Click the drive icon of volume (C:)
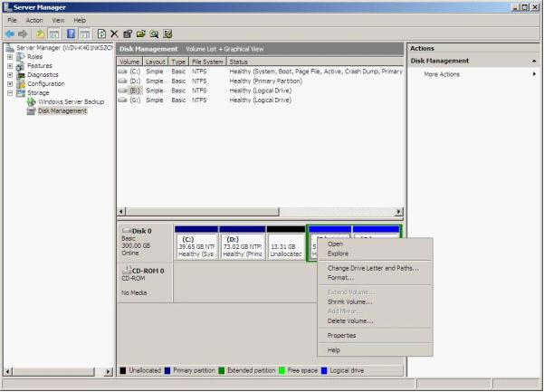This screenshot has width=544, height=392. [x=122, y=72]
